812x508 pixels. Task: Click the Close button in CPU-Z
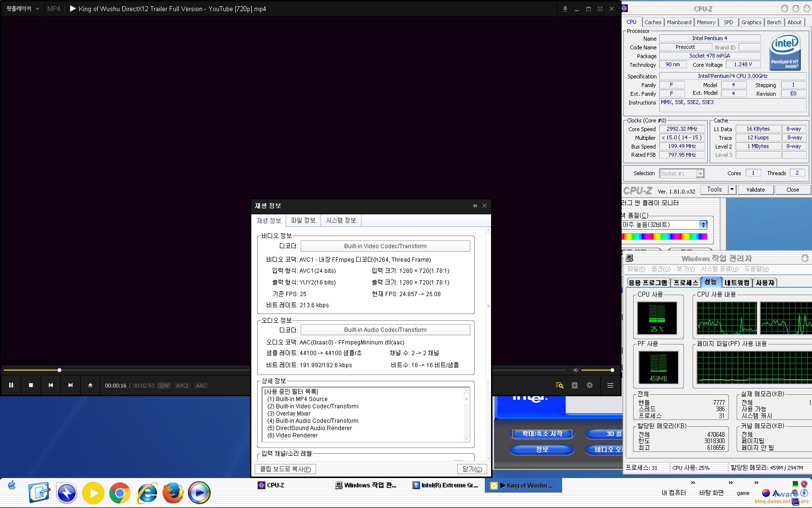pos(793,190)
